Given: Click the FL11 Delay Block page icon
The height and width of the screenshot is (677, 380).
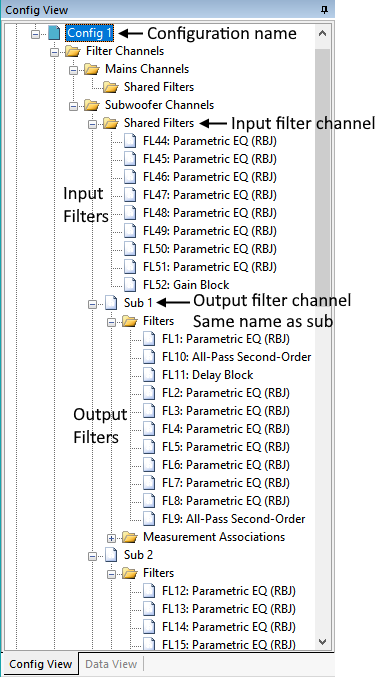Looking at the screenshot, I should [x=149, y=375].
